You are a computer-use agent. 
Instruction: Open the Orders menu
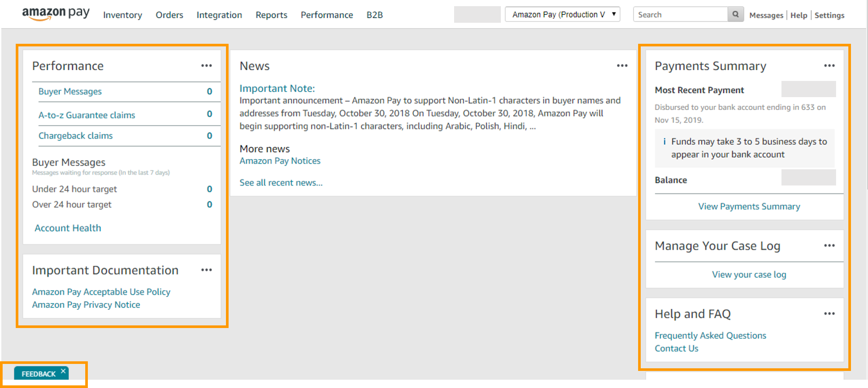(x=169, y=15)
